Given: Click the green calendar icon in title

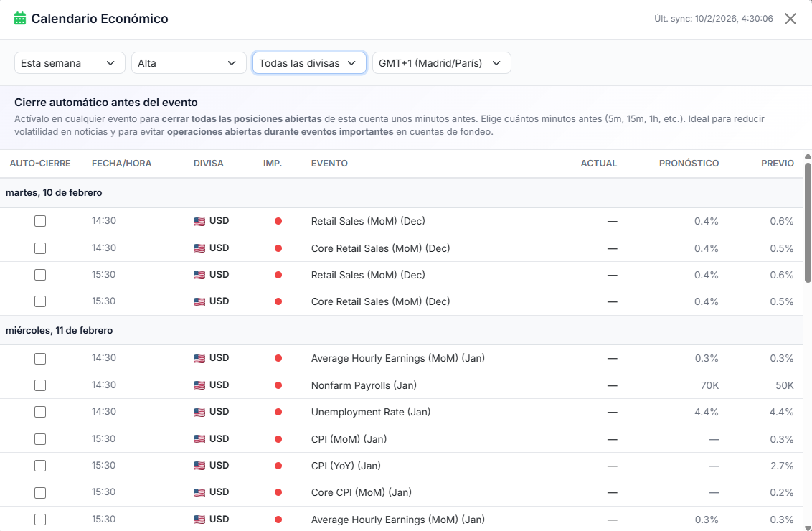Looking at the screenshot, I should click(x=20, y=19).
